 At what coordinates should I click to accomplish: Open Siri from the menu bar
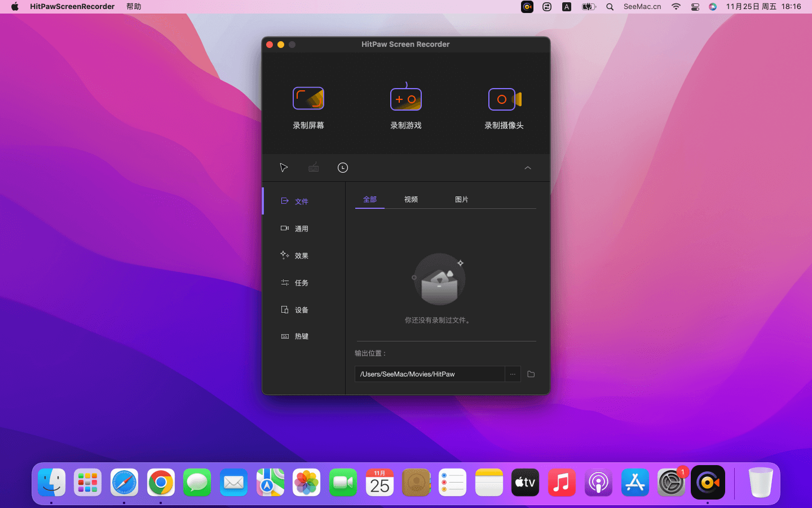point(713,7)
